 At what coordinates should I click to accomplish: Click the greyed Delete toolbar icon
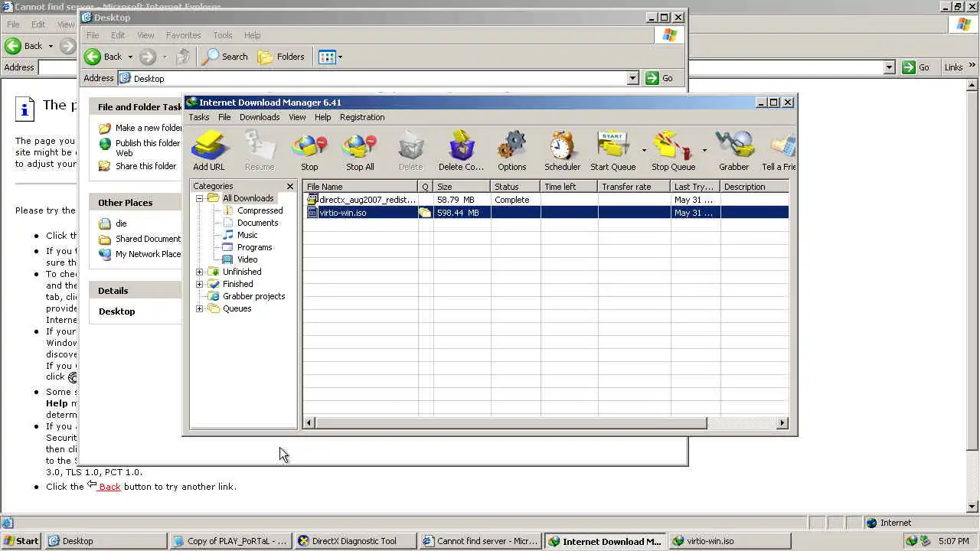(410, 151)
